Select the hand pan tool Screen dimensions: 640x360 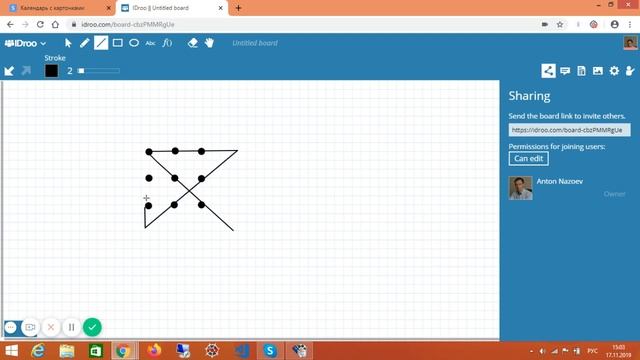point(209,43)
